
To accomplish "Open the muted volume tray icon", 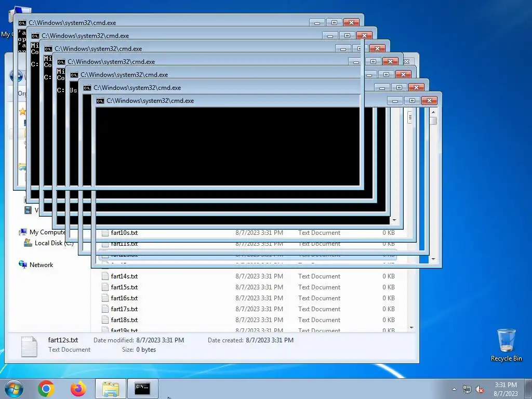I will (480, 389).
